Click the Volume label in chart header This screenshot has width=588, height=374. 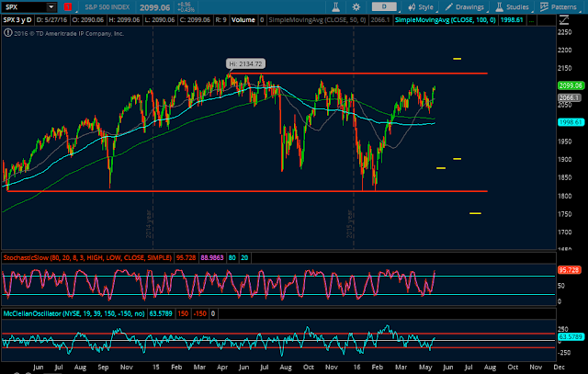coord(243,20)
